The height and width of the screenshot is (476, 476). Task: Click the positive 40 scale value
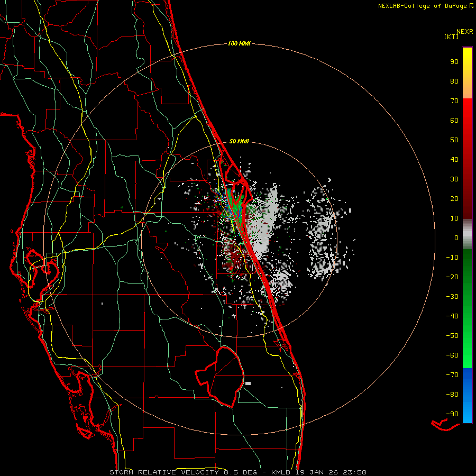click(454, 159)
